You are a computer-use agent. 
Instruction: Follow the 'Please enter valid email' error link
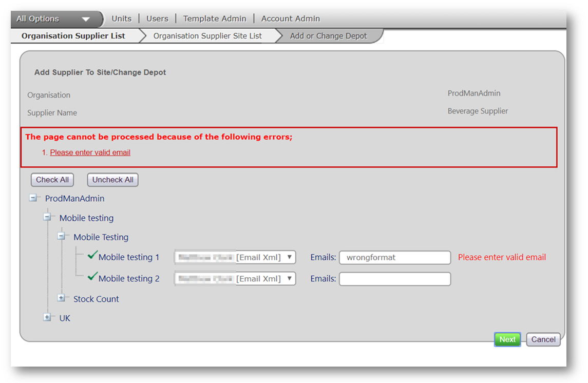pyautogui.click(x=90, y=152)
